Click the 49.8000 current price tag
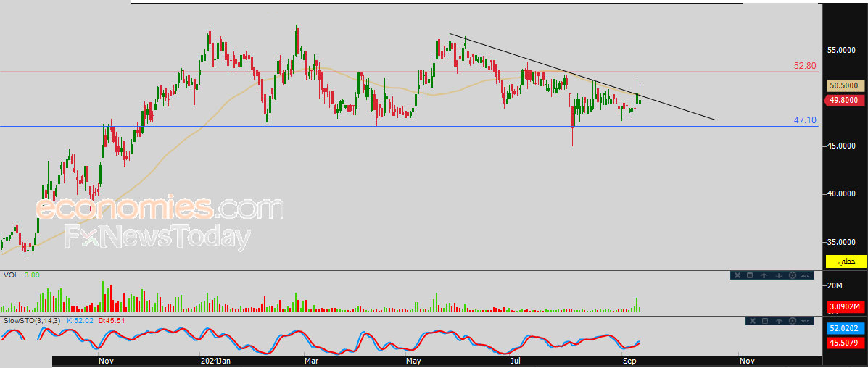The width and height of the screenshot is (868, 368). click(843, 100)
